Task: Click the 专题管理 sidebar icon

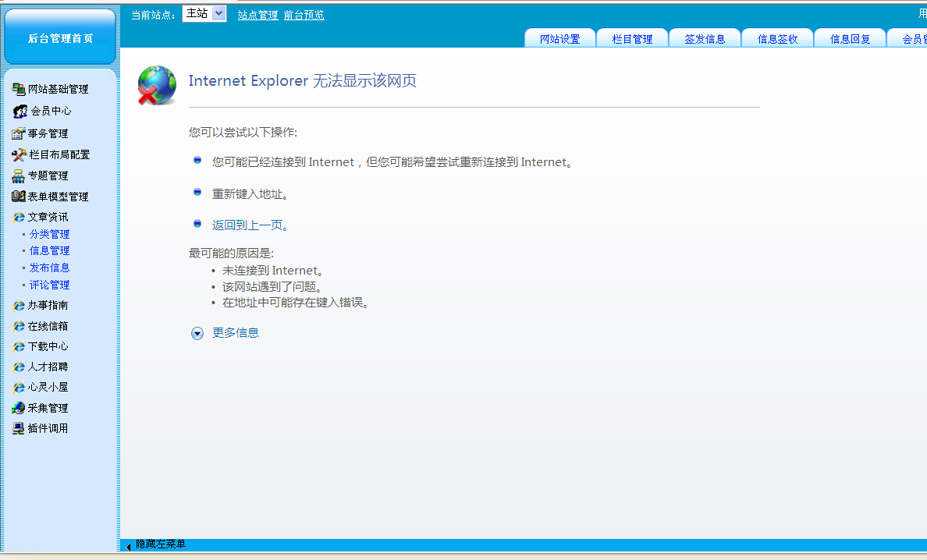Action: [x=19, y=175]
